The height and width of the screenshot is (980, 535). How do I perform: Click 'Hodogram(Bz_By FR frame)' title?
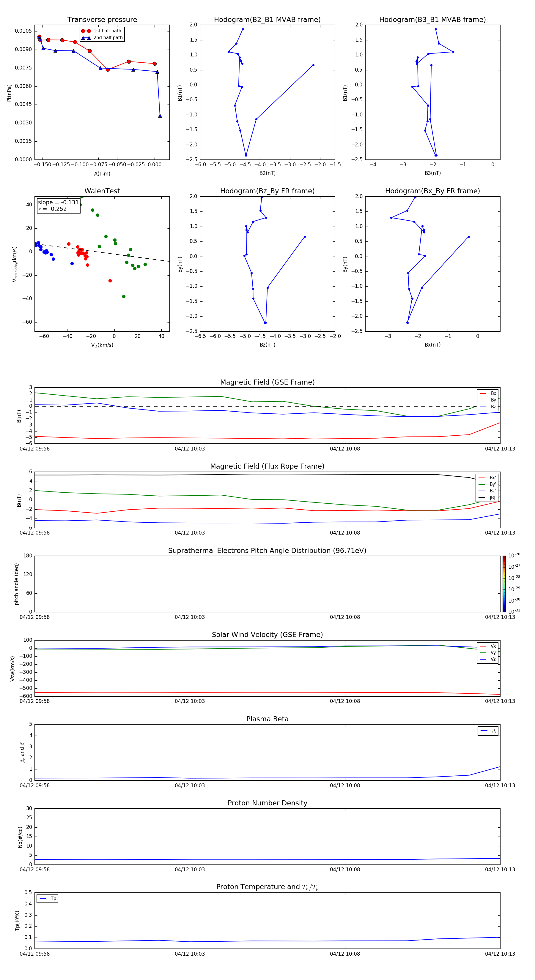pos(267,191)
